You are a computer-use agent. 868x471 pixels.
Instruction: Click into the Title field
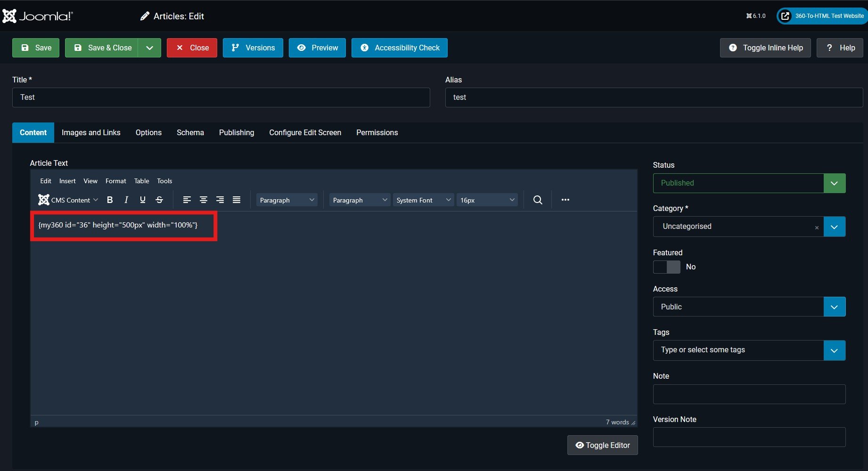click(x=221, y=97)
